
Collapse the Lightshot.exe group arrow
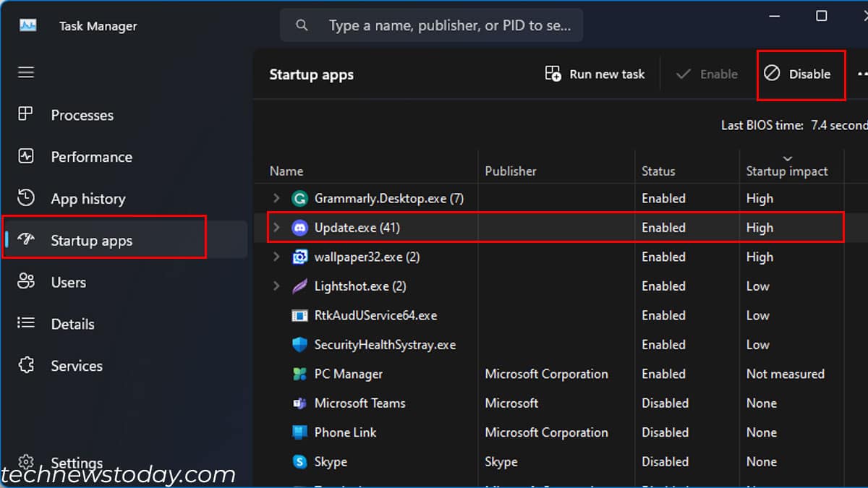(x=276, y=286)
